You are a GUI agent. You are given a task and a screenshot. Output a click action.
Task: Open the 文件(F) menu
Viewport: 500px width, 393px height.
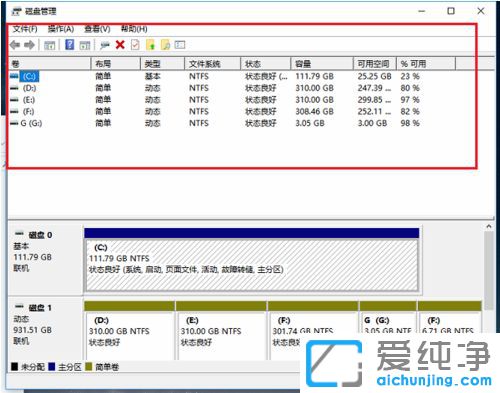(25, 29)
